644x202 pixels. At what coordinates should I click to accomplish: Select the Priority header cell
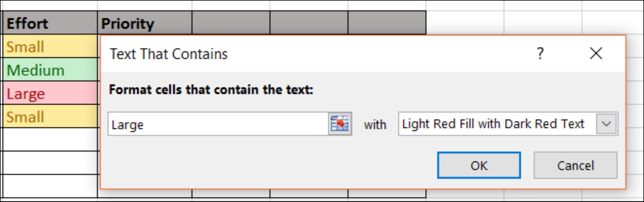click(x=144, y=23)
